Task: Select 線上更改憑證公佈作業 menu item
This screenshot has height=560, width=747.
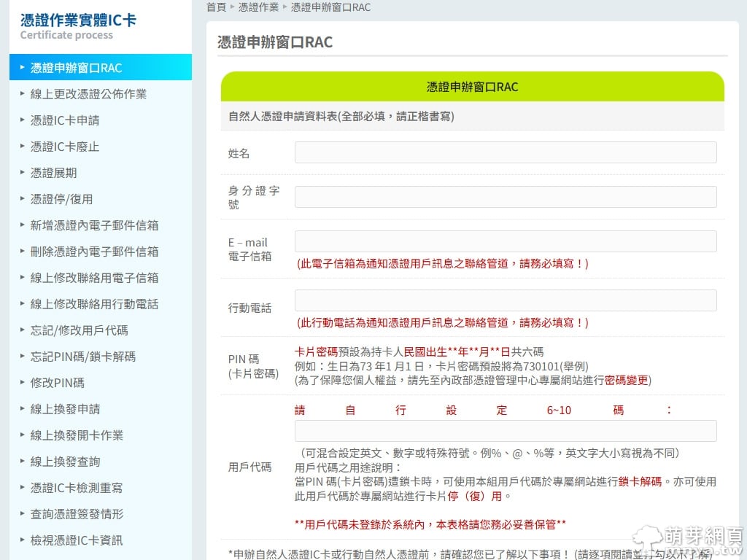Action: coord(88,94)
